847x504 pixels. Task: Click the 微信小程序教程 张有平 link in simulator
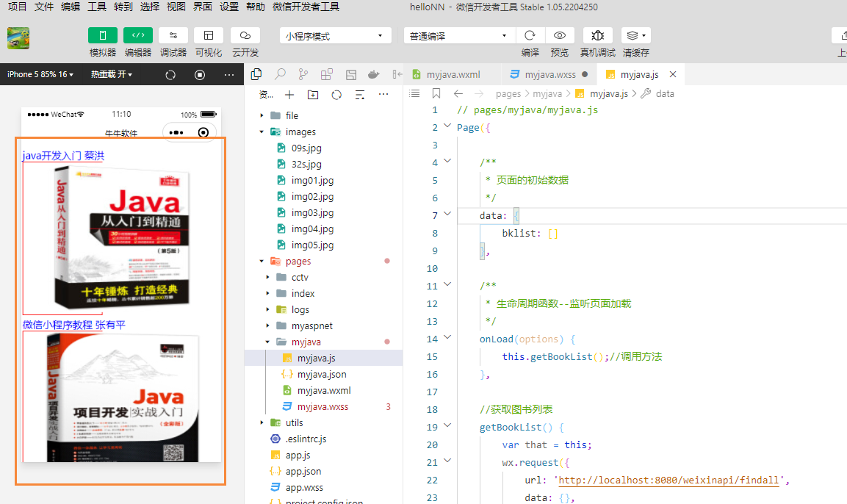74,325
